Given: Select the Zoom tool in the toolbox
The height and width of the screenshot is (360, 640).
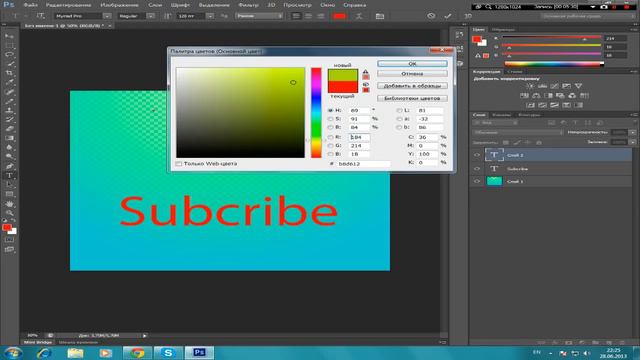Looking at the screenshot, I should (9, 213).
